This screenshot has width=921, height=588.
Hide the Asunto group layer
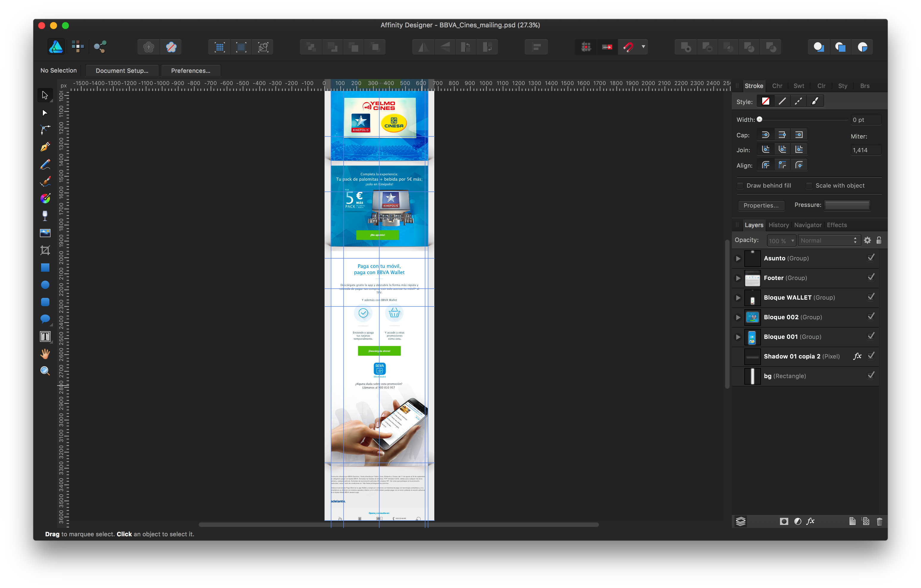(871, 258)
